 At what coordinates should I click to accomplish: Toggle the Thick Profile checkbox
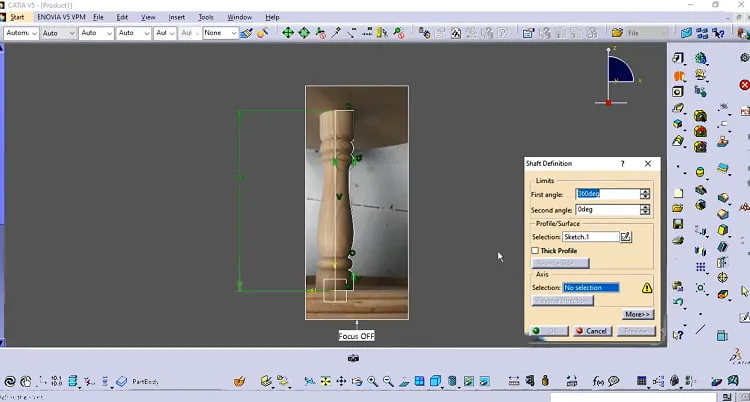click(x=535, y=251)
